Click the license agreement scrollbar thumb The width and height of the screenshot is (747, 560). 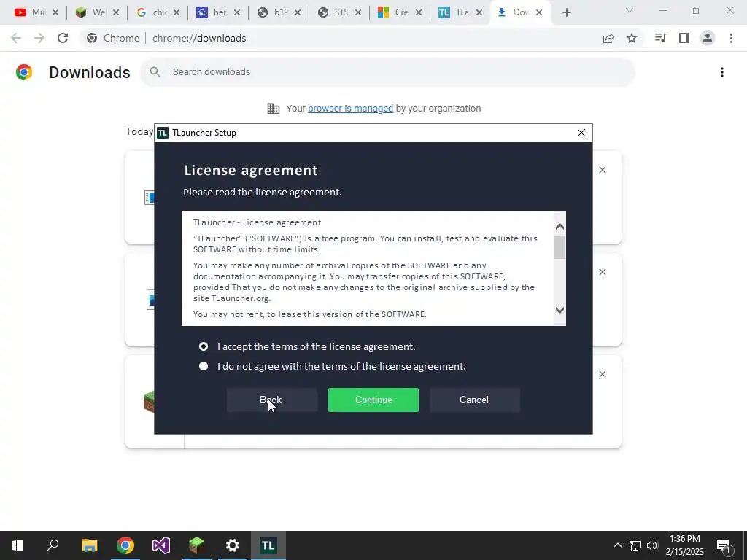560,247
